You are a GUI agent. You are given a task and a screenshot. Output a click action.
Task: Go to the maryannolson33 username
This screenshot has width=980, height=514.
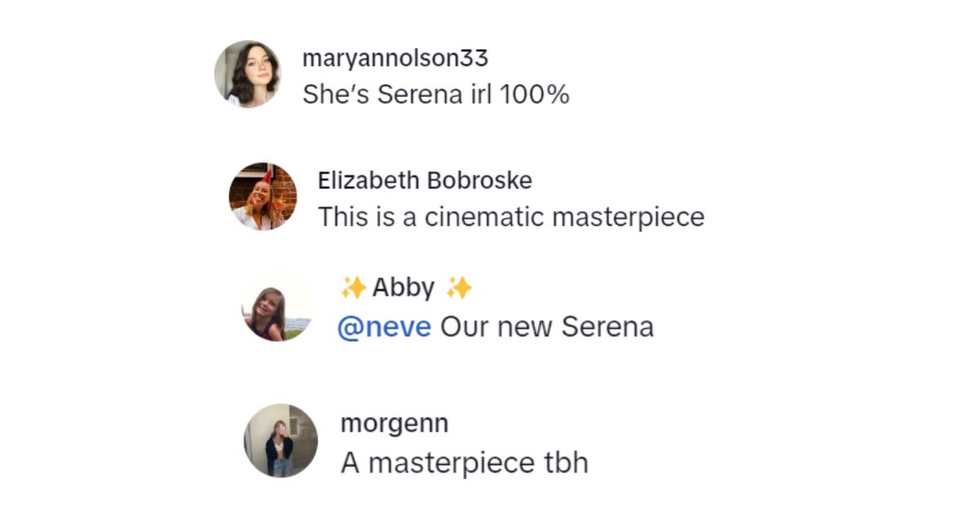[395, 59]
